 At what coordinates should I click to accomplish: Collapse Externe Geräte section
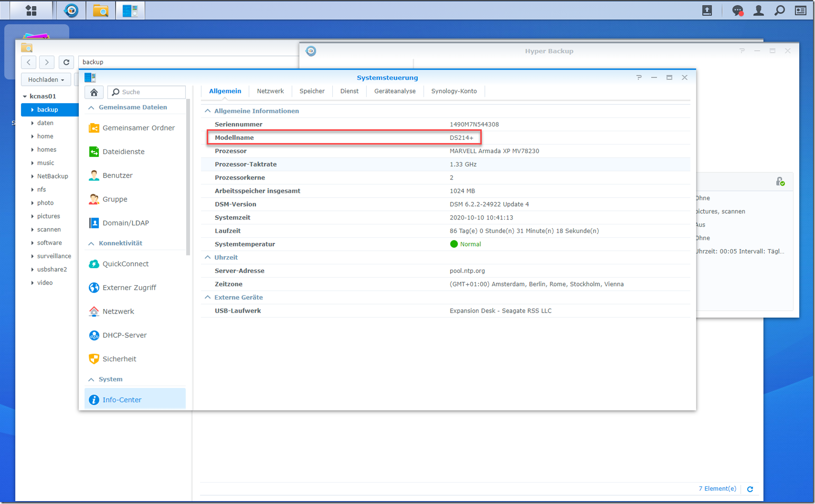[208, 297]
